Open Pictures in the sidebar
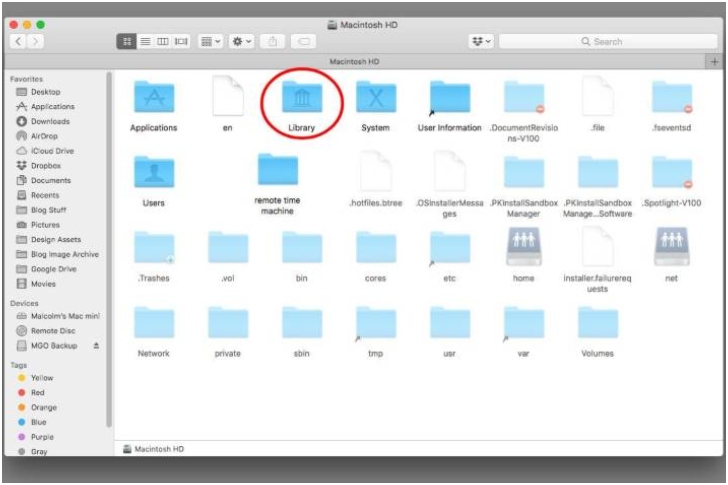This screenshot has height=485, width=728. [38, 225]
